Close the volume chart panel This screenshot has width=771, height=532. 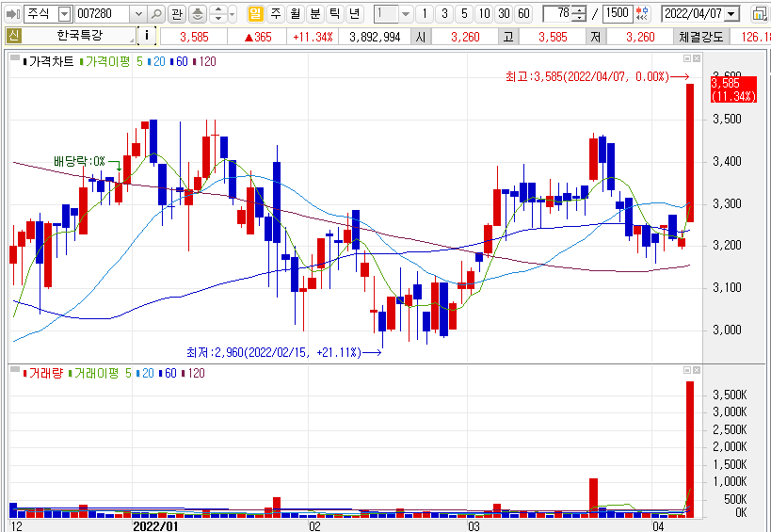697,370
